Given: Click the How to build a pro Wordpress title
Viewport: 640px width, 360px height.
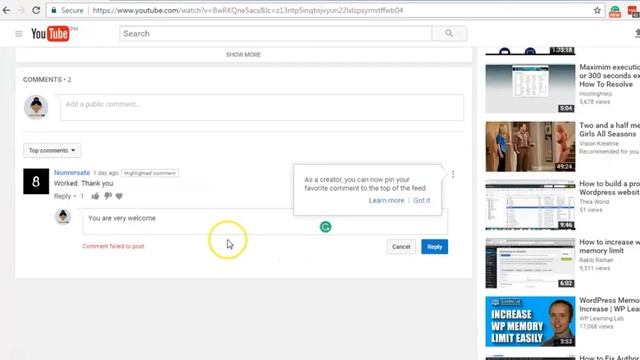Looking at the screenshot, I should 609,188.
